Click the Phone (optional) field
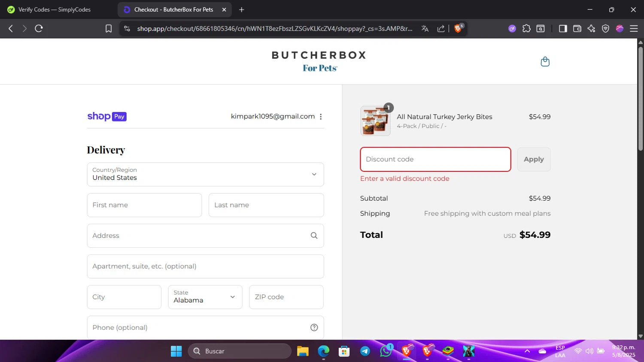This screenshot has height=362, width=644. pyautogui.click(x=205, y=327)
